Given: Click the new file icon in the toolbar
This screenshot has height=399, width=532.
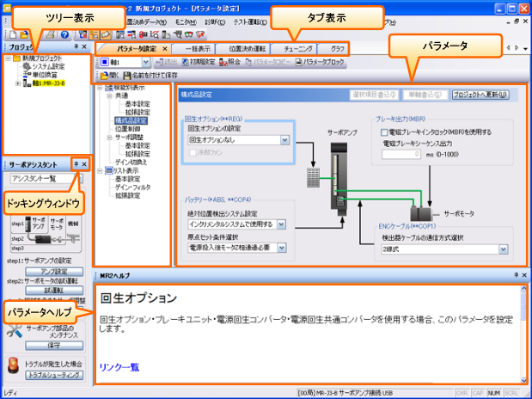Looking at the screenshot, I should pyautogui.click(x=9, y=34).
